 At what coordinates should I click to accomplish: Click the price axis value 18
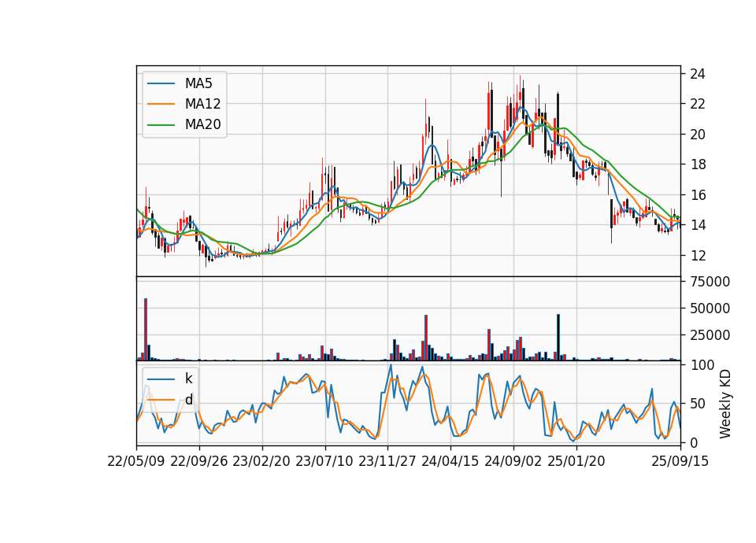pyautogui.click(x=698, y=164)
